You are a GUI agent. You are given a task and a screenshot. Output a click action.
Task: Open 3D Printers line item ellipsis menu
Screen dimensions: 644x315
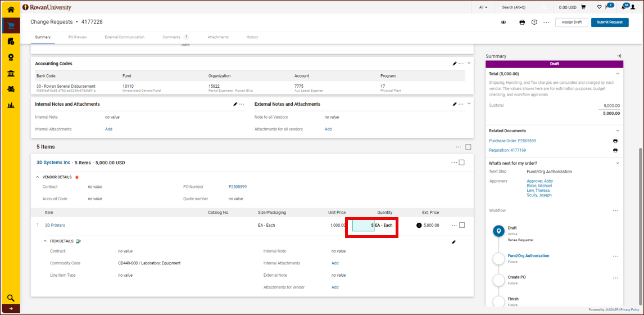pyautogui.click(x=454, y=225)
